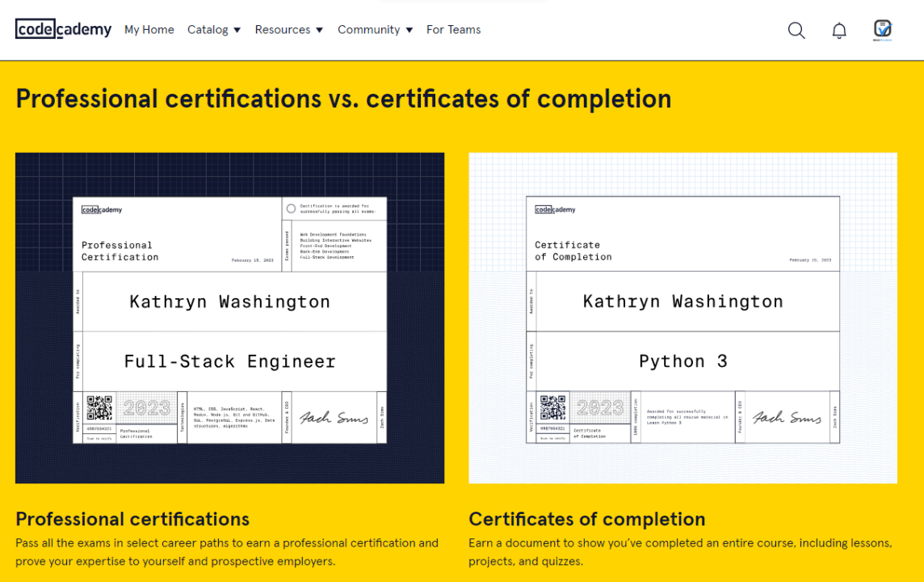Click the 'Pass all the exams' description paragraph
The width and height of the screenshot is (924, 582).
click(x=227, y=552)
